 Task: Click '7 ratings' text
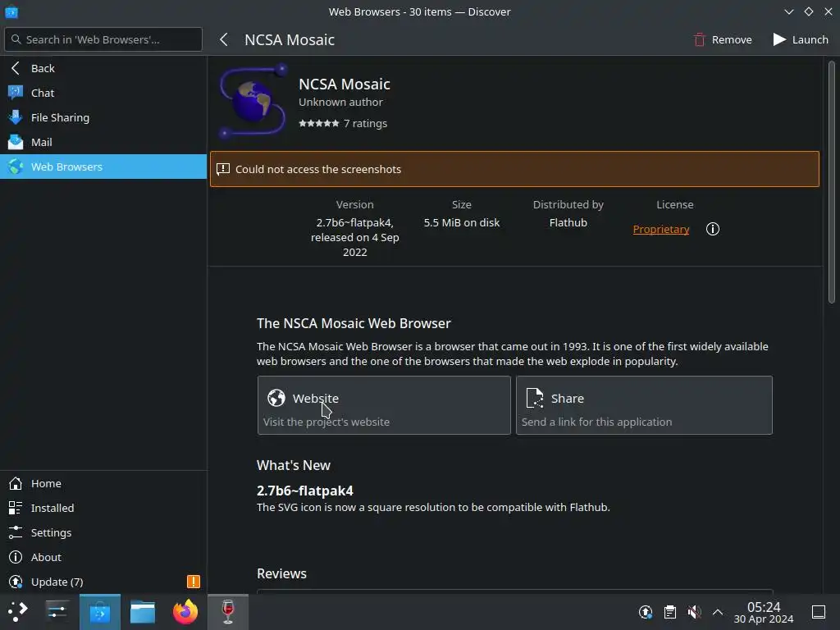click(365, 123)
